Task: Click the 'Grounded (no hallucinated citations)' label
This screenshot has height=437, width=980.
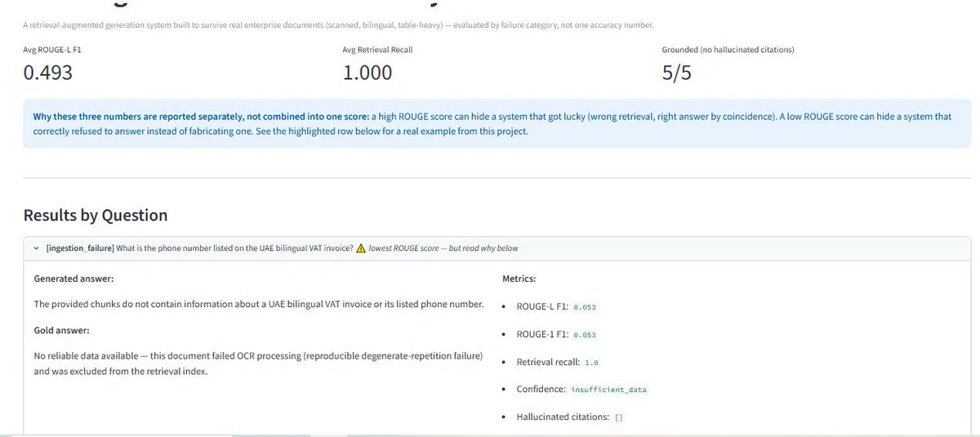Action: pos(728,50)
